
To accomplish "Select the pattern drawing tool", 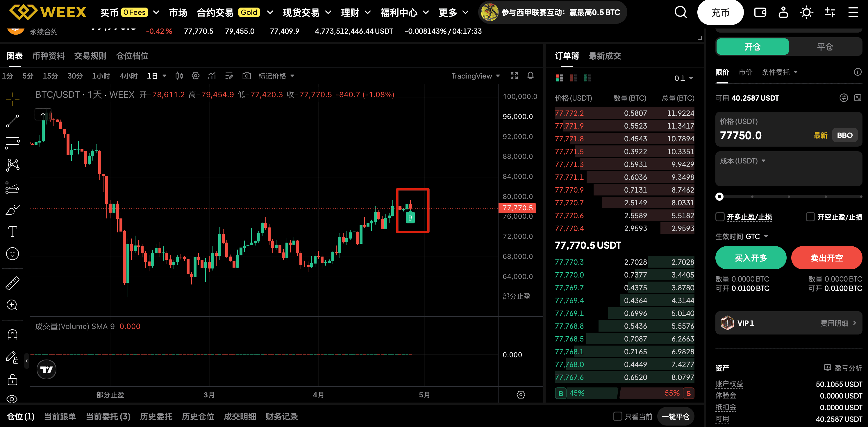I will tap(12, 165).
